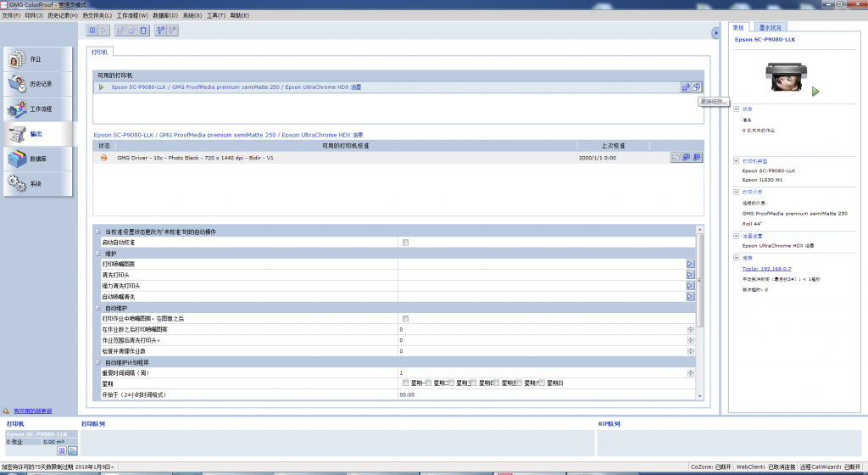Click the last icon in the GMG Driver row
Viewport: 868px width, 475px height.
tap(697, 158)
